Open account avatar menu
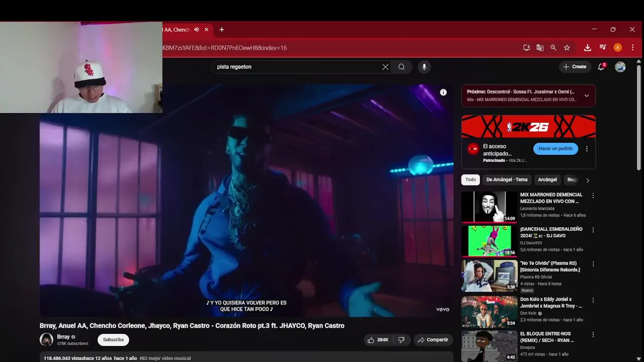The height and width of the screenshot is (362, 644). click(x=620, y=67)
